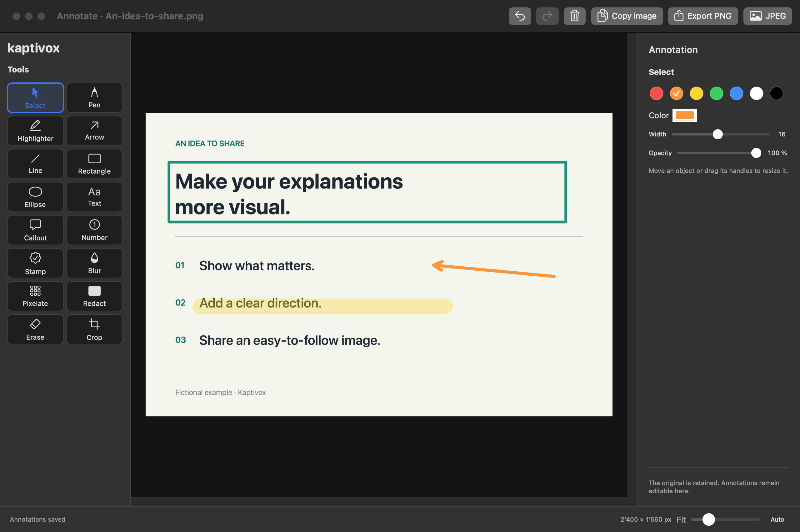Click the redo arrow button
This screenshot has width=800, height=532.
pyautogui.click(x=547, y=16)
